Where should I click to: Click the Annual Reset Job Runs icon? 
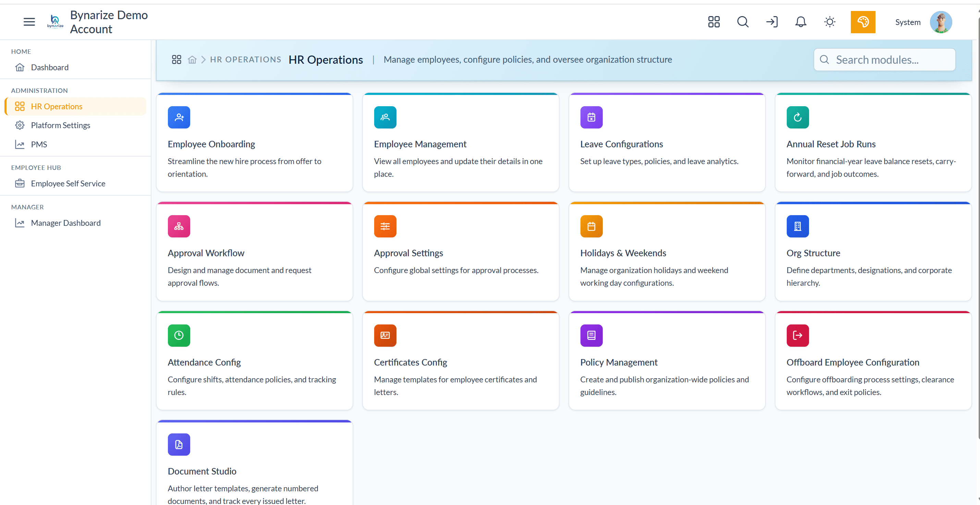(x=797, y=117)
